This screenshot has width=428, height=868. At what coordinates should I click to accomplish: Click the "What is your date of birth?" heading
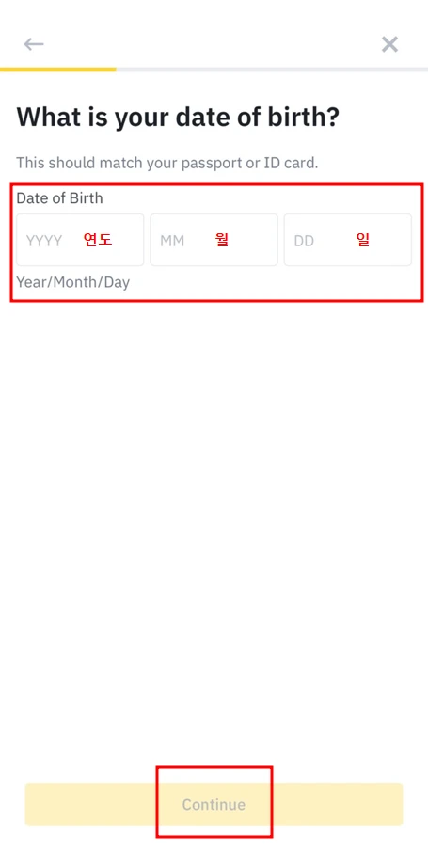[x=178, y=118]
